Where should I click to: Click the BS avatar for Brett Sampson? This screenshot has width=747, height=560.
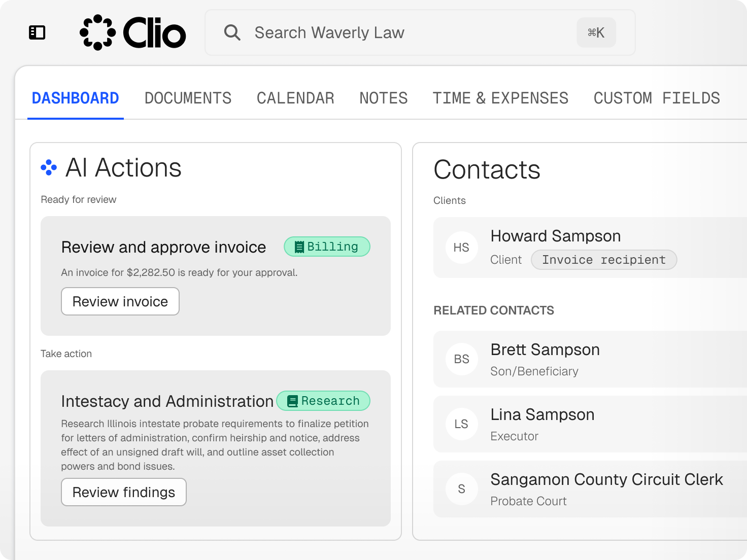pos(461,359)
